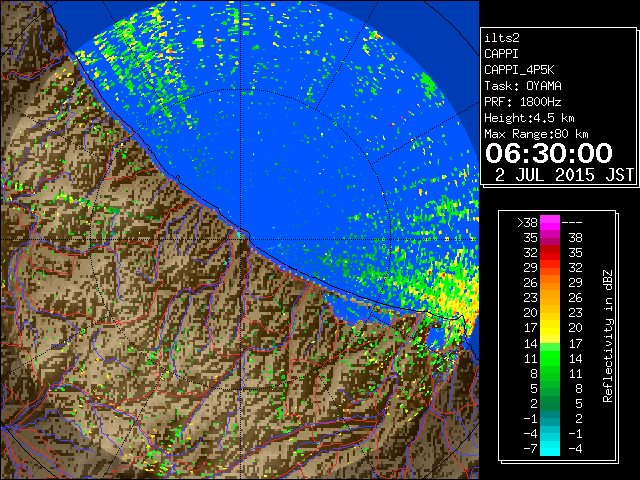Click 'Height:4.5 km' text
The image size is (640, 480).
[529, 118]
